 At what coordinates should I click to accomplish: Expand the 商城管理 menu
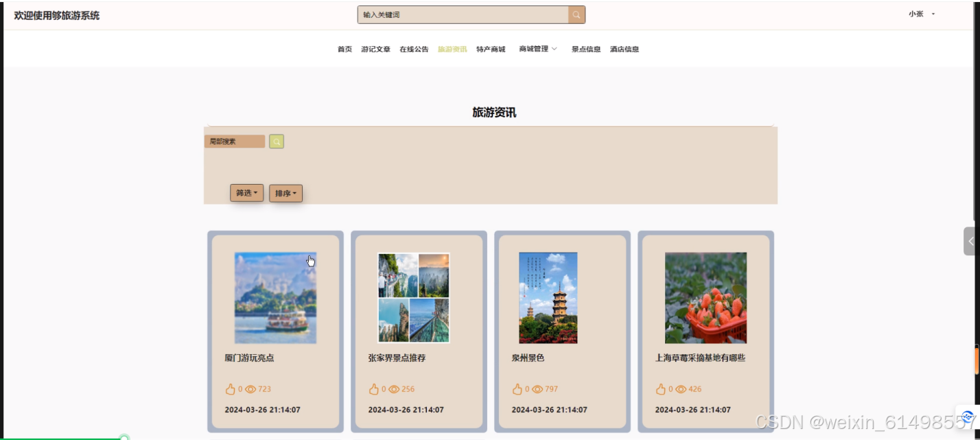(538, 49)
